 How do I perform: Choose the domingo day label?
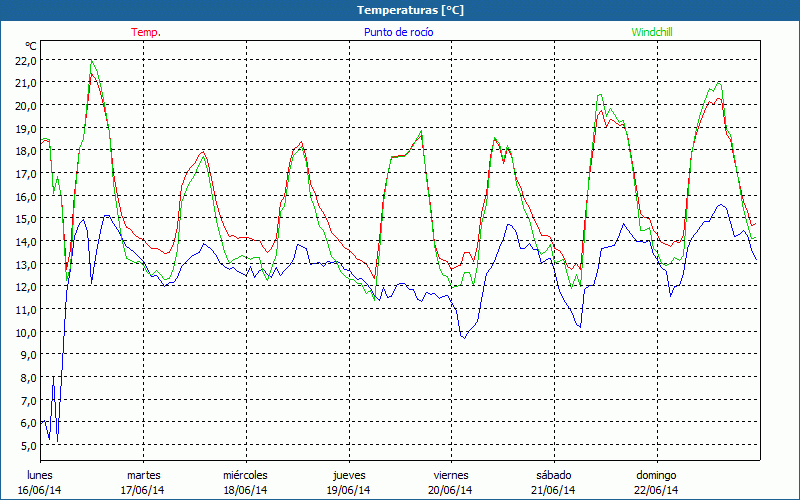(656, 475)
